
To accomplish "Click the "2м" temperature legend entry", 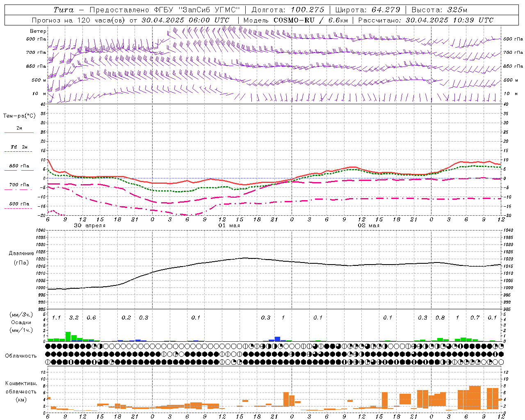I will pyautogui.click(x=19, y=128).
